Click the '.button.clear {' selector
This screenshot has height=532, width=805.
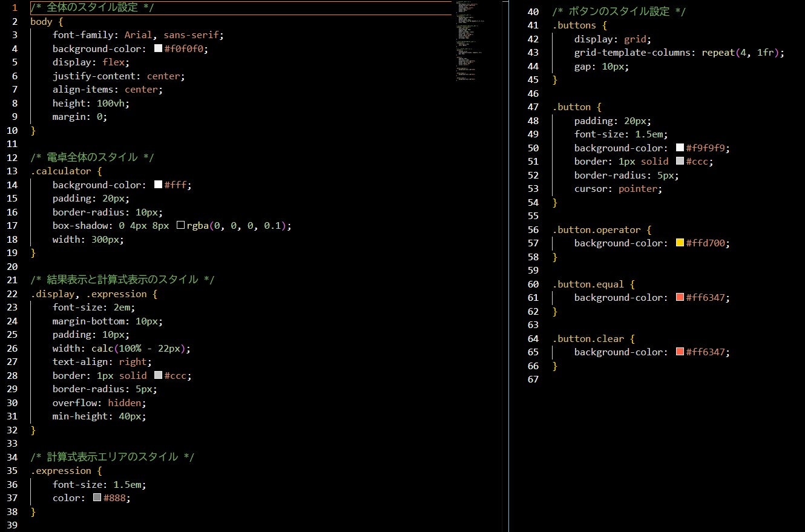(x=593, y=339)
